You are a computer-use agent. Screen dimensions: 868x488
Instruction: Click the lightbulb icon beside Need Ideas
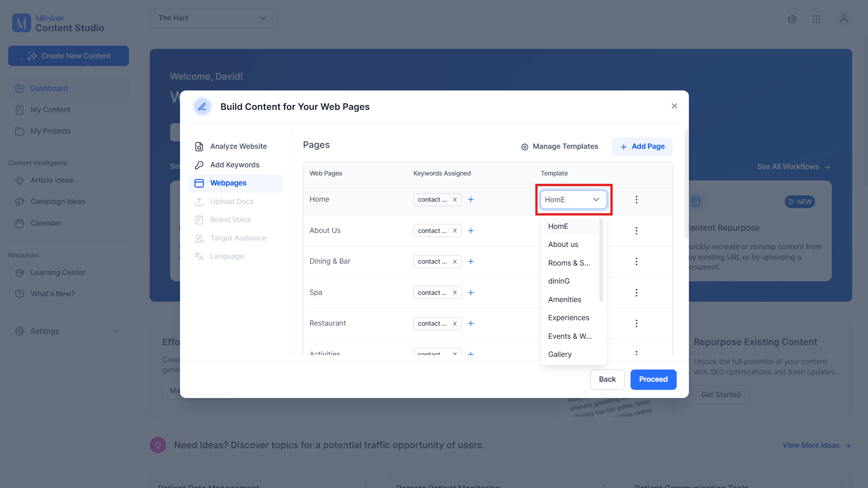[x=158, y=445]
